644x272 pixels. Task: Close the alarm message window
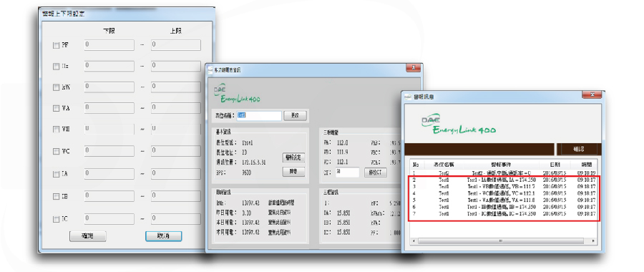click(x=592, y=95)
